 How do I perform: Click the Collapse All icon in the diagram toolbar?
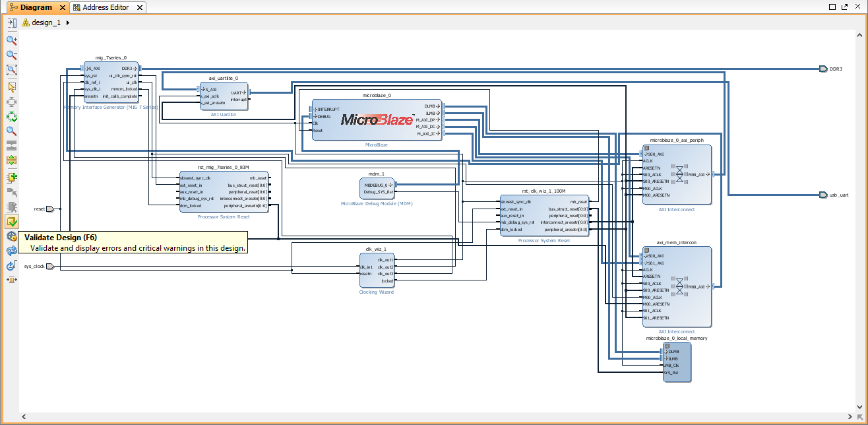[11, 145]
